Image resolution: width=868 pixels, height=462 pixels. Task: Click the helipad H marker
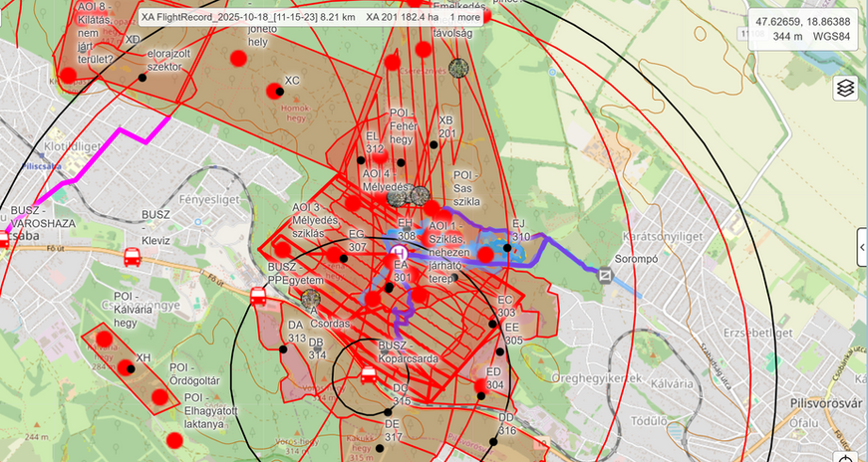tap(399, 253)
